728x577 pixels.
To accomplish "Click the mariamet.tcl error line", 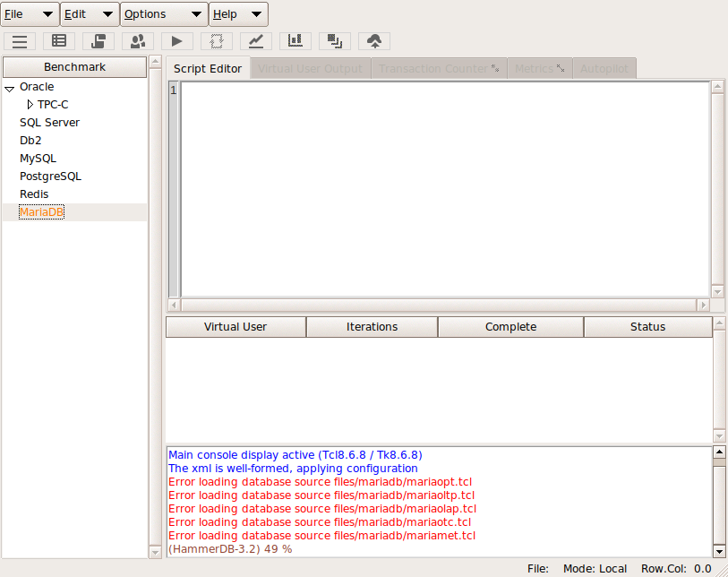I will (x=321, y=536).
